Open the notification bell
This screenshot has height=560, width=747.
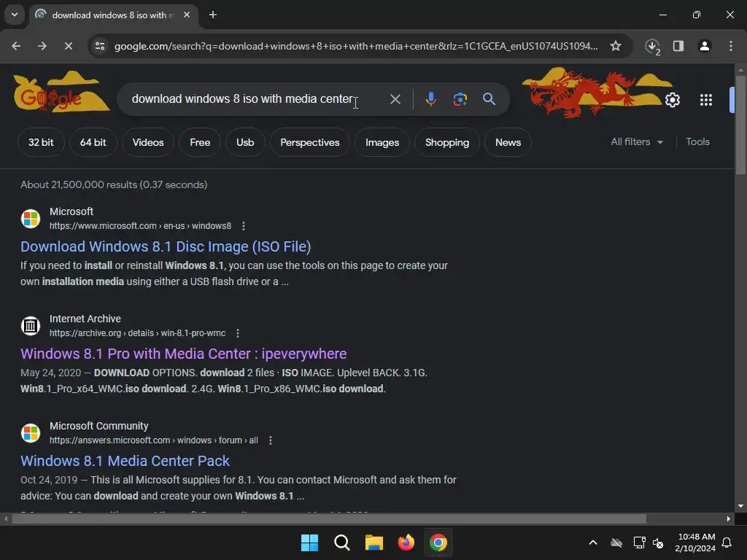[x=727, y=542]
